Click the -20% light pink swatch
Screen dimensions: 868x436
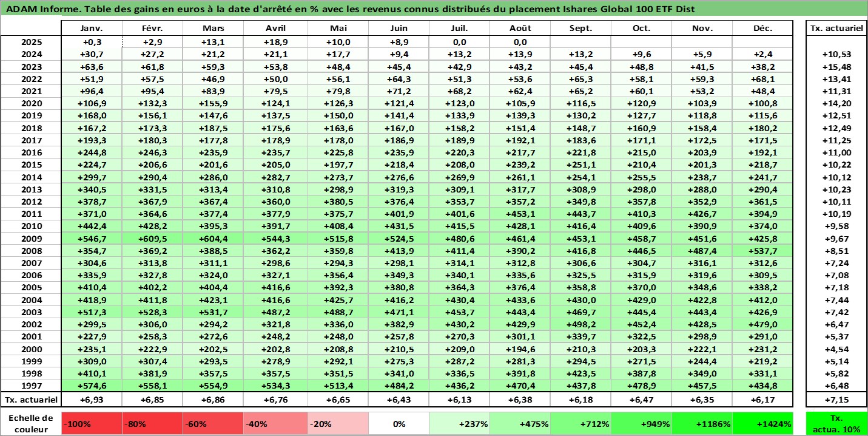338,424
